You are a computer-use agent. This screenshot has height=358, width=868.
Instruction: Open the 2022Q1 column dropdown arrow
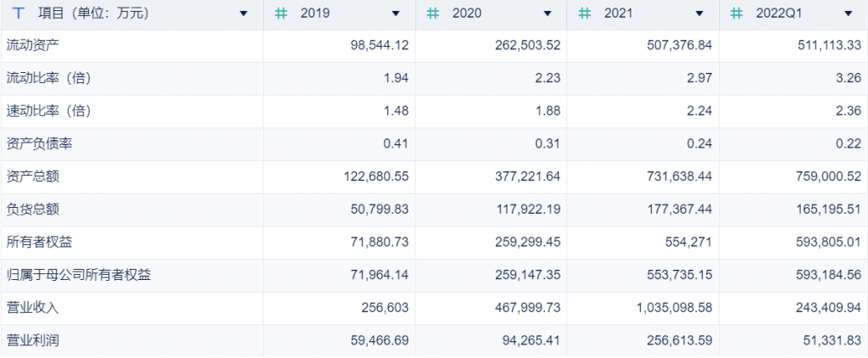click(x=848, y=14)
